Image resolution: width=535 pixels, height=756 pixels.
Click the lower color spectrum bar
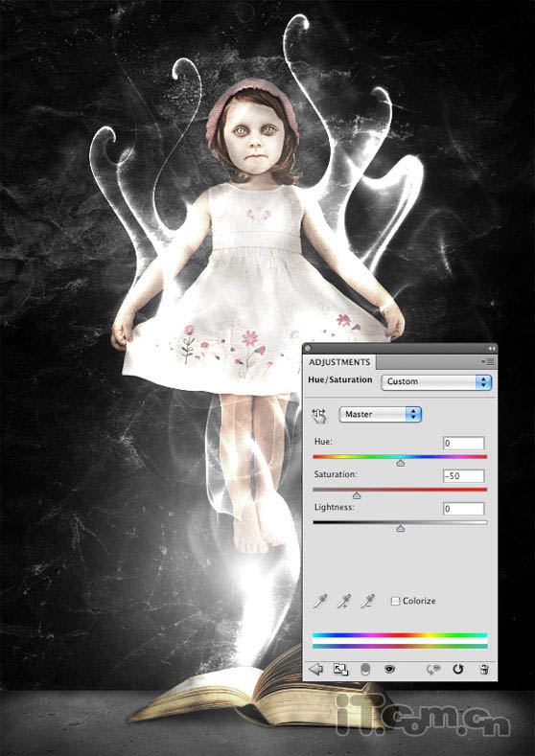(400, 646)
